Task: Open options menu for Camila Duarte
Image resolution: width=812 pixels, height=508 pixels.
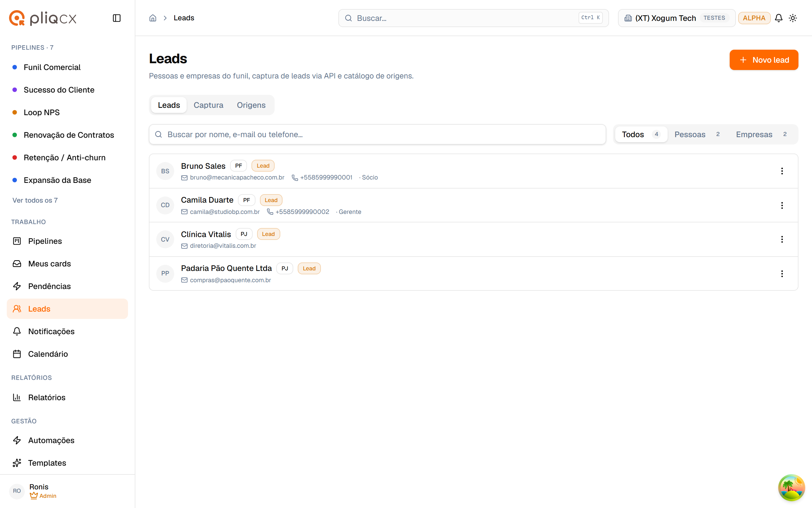Action: [x=782, y=205]
